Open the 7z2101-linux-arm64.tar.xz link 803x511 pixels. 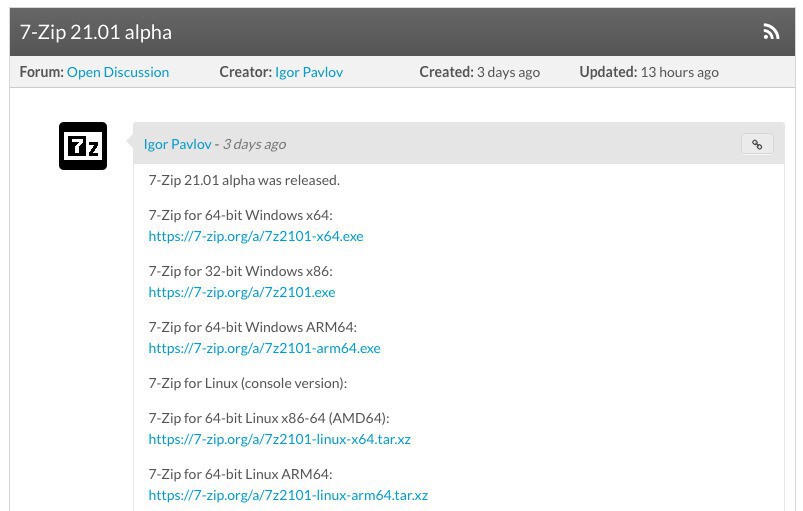click(288, 495)
